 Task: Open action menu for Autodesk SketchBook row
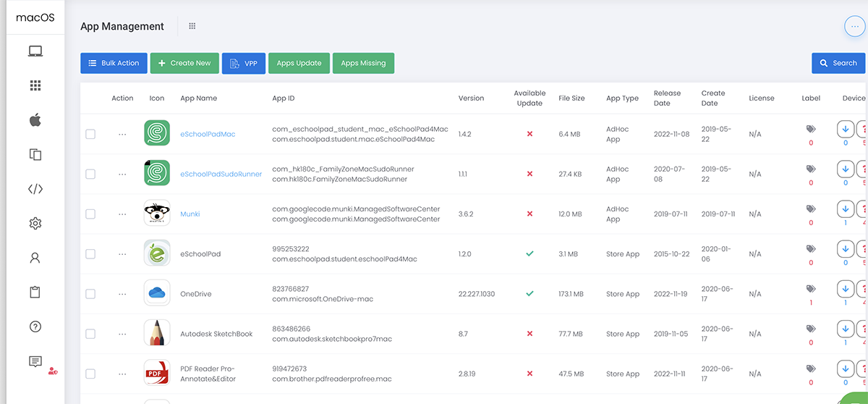point(122,334)
